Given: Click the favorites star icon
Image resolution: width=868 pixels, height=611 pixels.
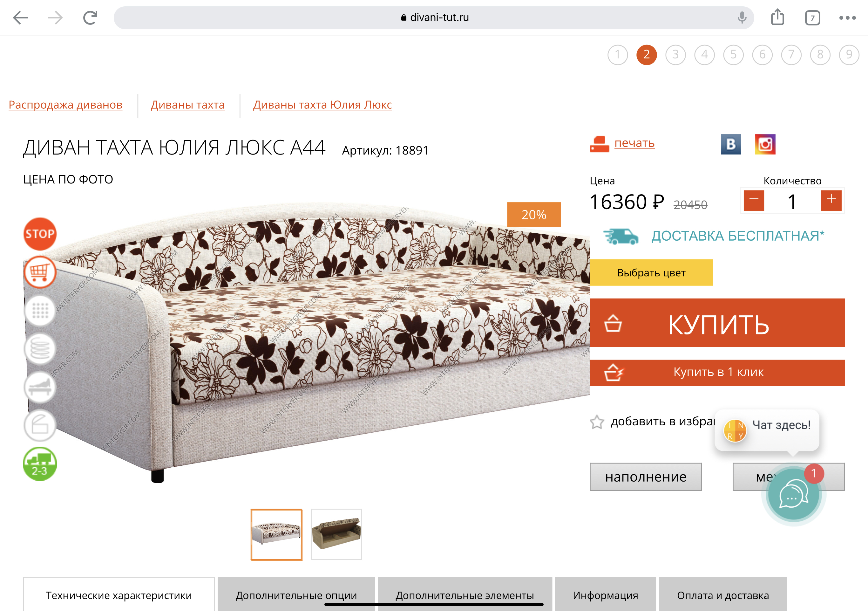Looking at the screenshot, I should (x=597, y=422).
